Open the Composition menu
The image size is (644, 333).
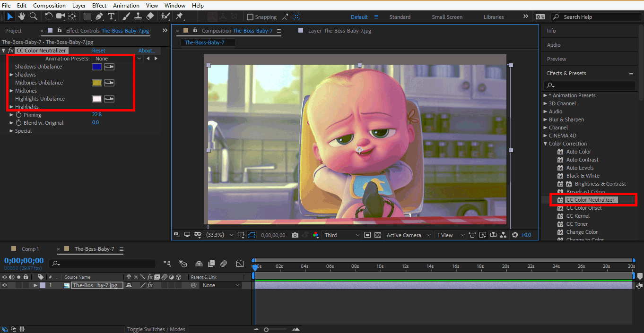tap(49, 6)
